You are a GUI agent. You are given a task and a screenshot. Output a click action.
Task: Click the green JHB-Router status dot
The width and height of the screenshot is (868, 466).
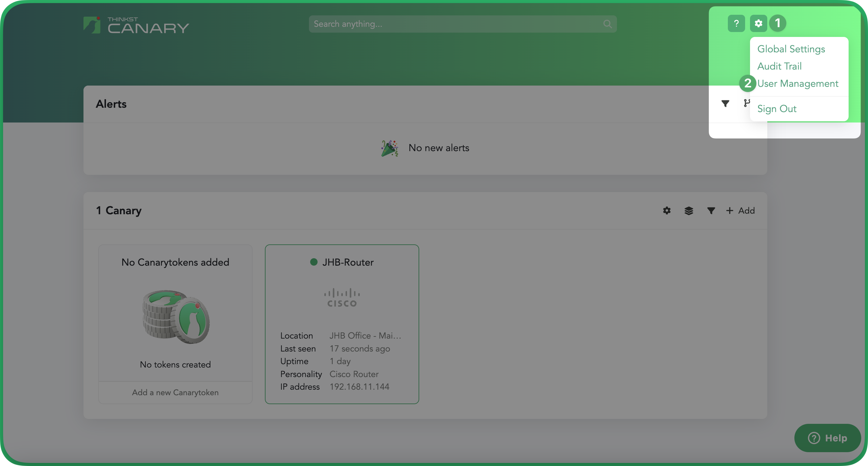pos(314,262)
